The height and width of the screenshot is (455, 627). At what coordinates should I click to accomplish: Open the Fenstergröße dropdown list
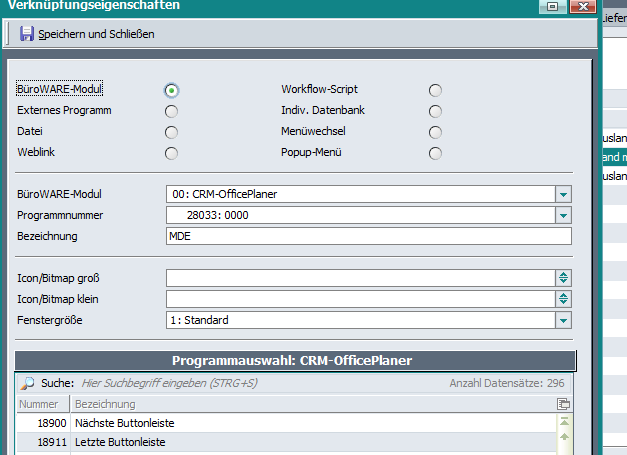(563, 320)
